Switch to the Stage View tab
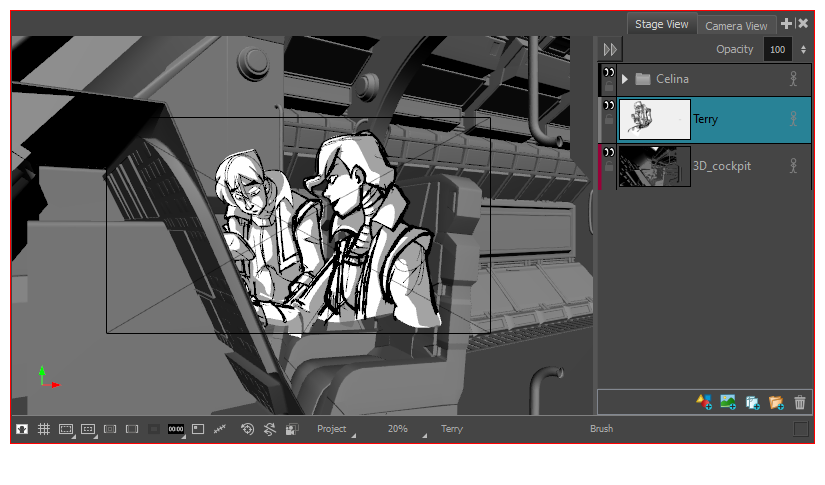The height and width of the screenshot is (485, 825). (x=661, y=24)
